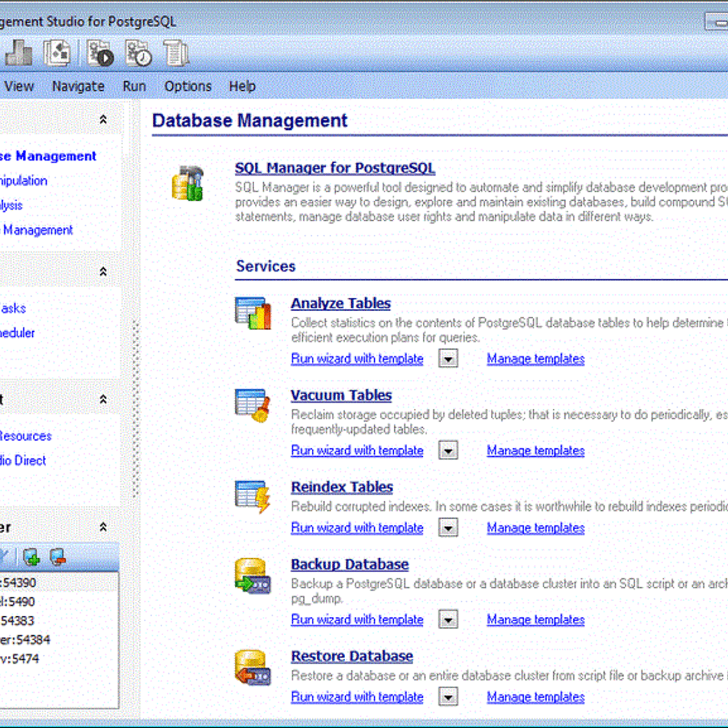This screenshot has width=728, height=728.
Task: Click the remove host icon with red minus
Action: click(58, 556)
